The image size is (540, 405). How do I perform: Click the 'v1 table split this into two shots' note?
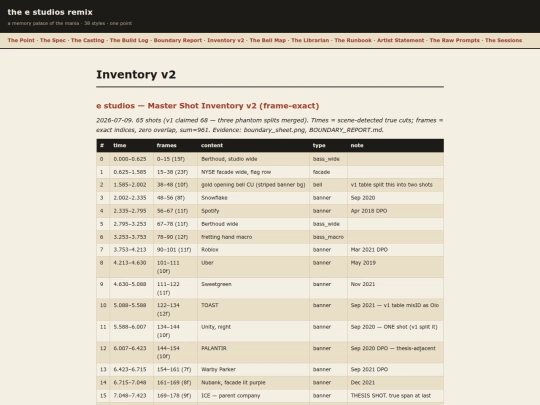pyautogui.click(x=395, y=185)
